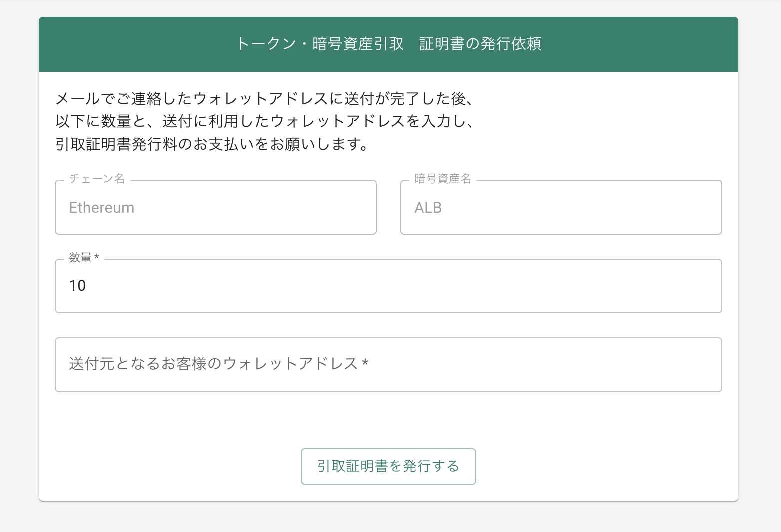Focus the 数量 input field

click(x=388, y=286)
